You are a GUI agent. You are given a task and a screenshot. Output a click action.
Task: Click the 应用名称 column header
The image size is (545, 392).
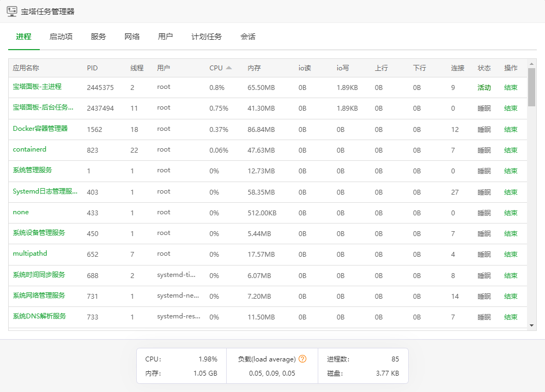pos(26,68)
